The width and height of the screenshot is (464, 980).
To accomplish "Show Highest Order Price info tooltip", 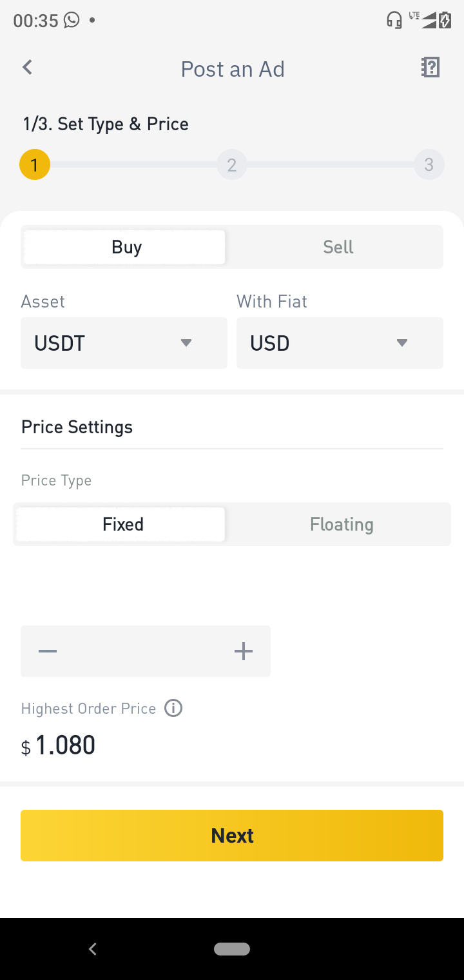I will tap(173, 708).
